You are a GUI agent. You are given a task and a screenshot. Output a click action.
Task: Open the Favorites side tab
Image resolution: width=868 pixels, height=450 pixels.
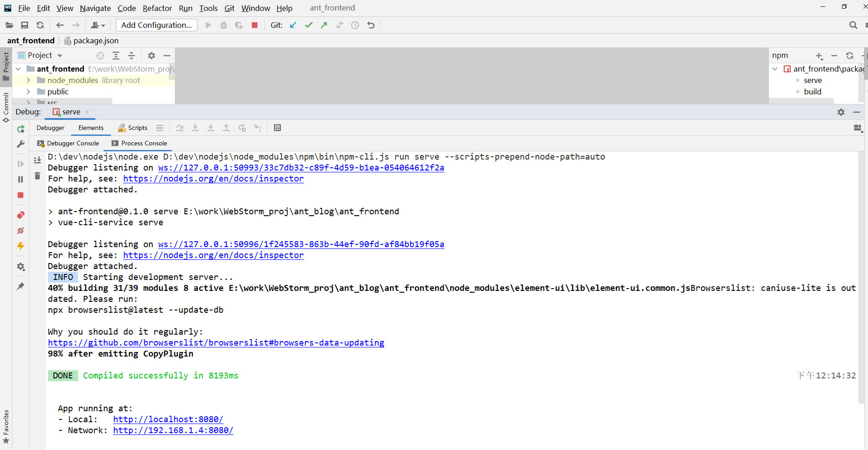click(x=6, y=427)
